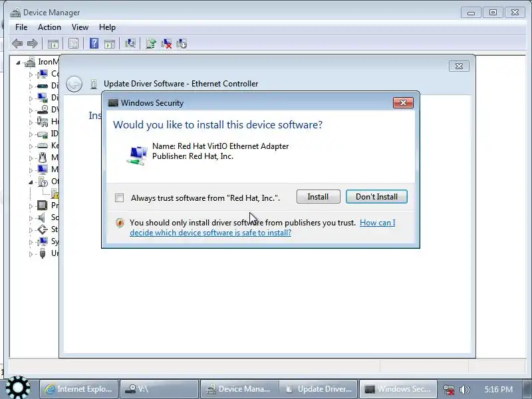Viewport: 532px width, 399px height.
Task: Expand the USB controllers category node
Action: (x=31, y=254)
